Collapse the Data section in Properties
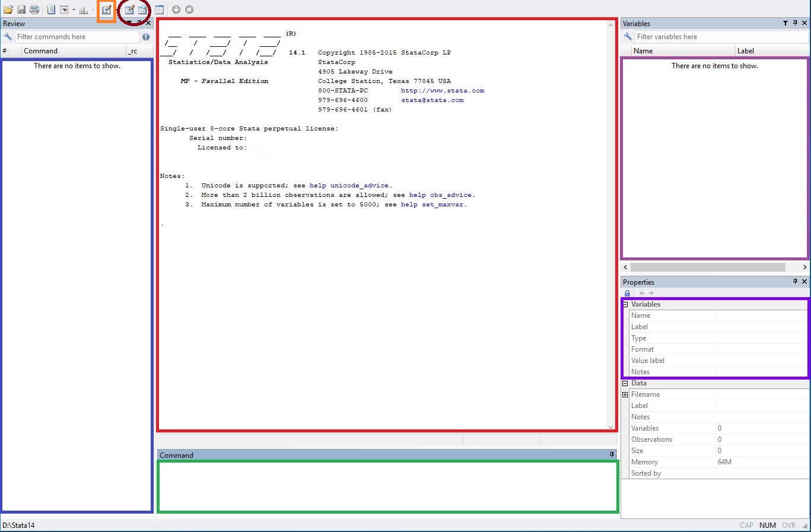This screenshot has height=532, width=811. (x=625, y=383)
